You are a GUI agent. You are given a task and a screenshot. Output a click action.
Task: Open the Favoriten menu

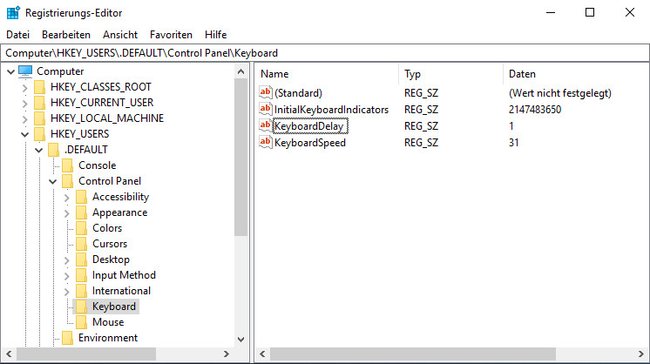pos(171,34)
